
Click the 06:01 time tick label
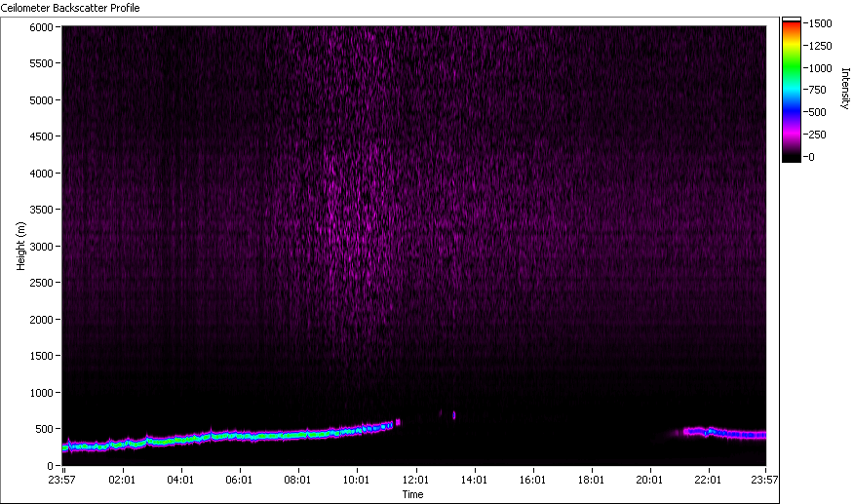239,480
